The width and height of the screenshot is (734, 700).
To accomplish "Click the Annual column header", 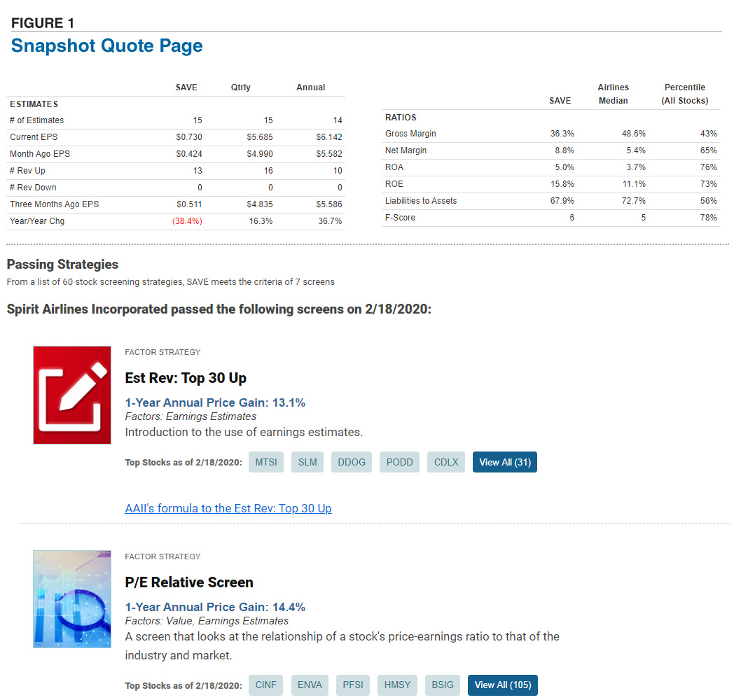I will point(310,87).
